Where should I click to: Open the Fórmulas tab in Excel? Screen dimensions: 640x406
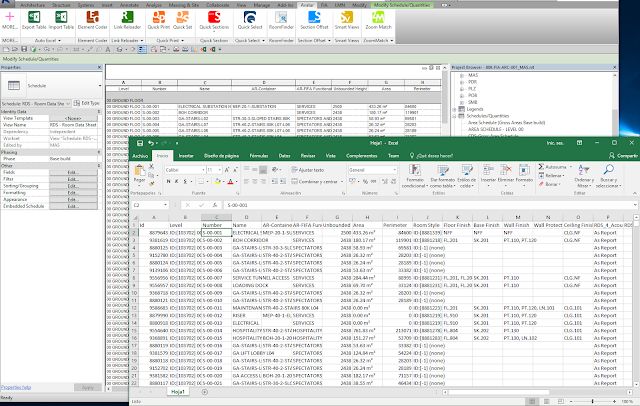pyautogui.click(x=259, y=156)
